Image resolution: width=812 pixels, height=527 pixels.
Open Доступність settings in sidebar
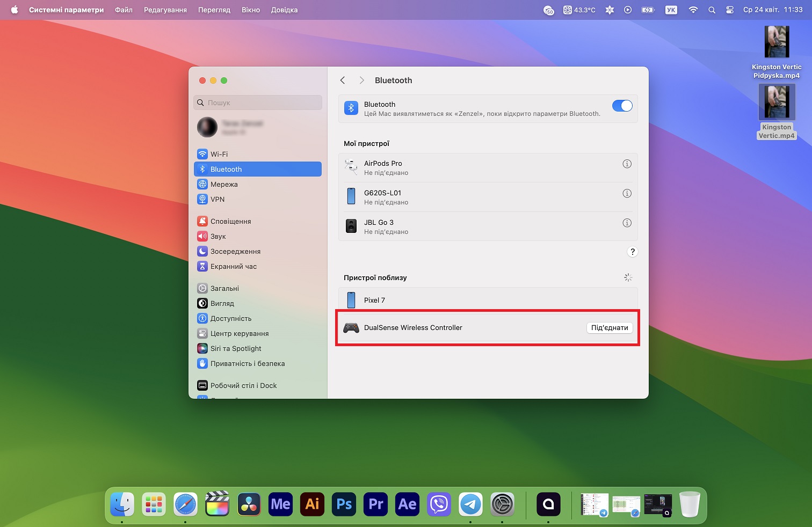pyautogui.click(x=258, y=318)
